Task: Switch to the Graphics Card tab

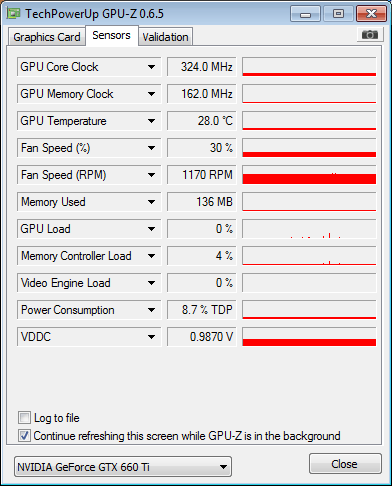Action: (47, 37)
